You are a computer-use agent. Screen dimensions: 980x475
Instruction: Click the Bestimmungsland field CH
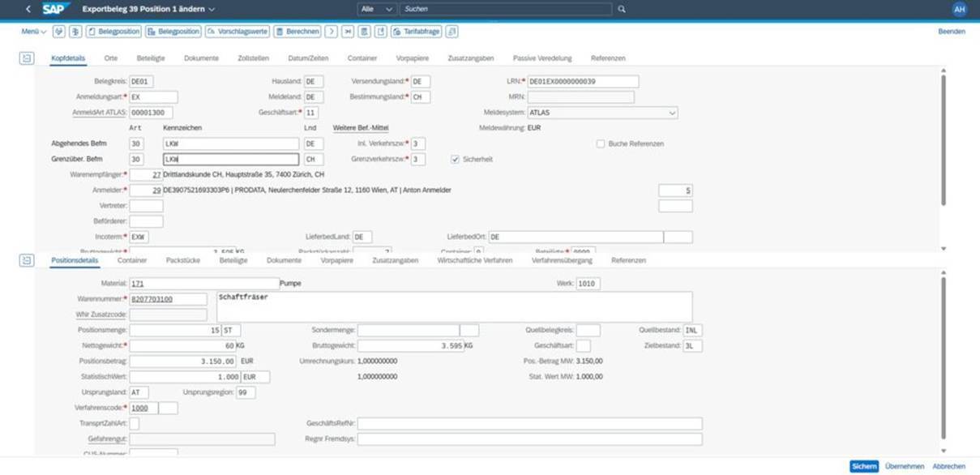[x=420, y=97]
